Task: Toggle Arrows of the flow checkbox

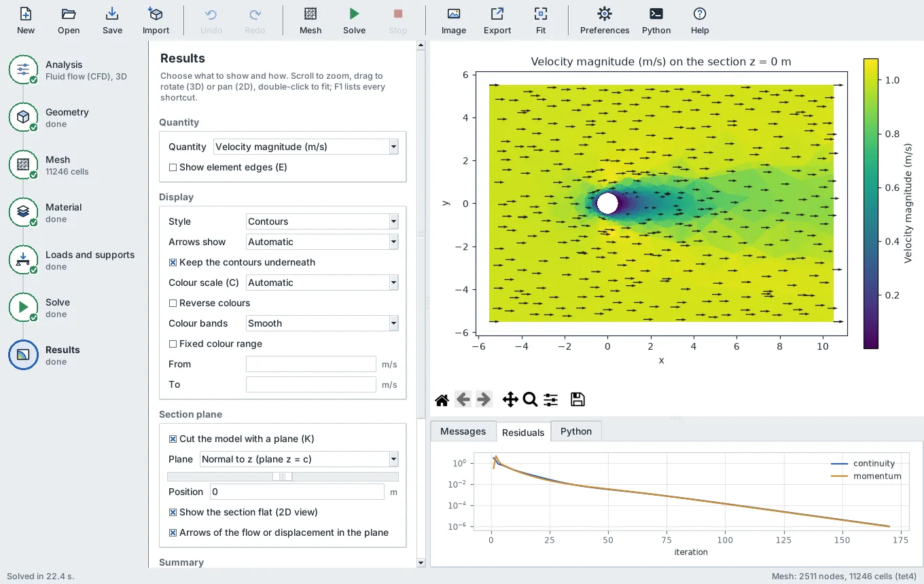Action: pyautogui.click(x=173, y=532)
